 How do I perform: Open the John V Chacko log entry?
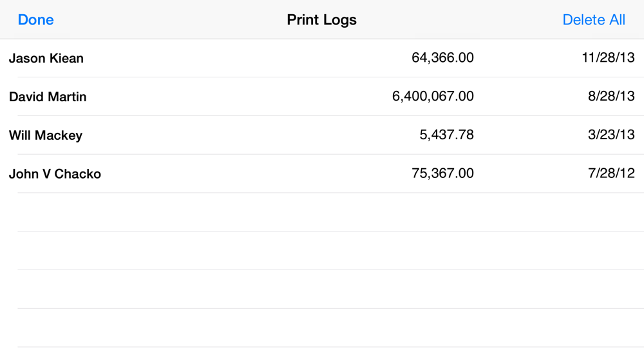pyautogui.click(x=322, y=173)
